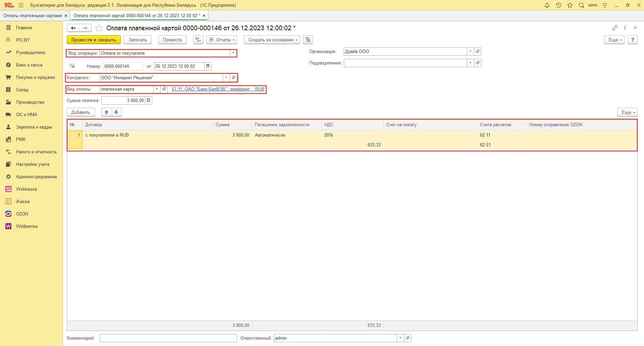Open document structure icon next to Создать на основании
The image size is (644, 346).
(x=308, y=40)
